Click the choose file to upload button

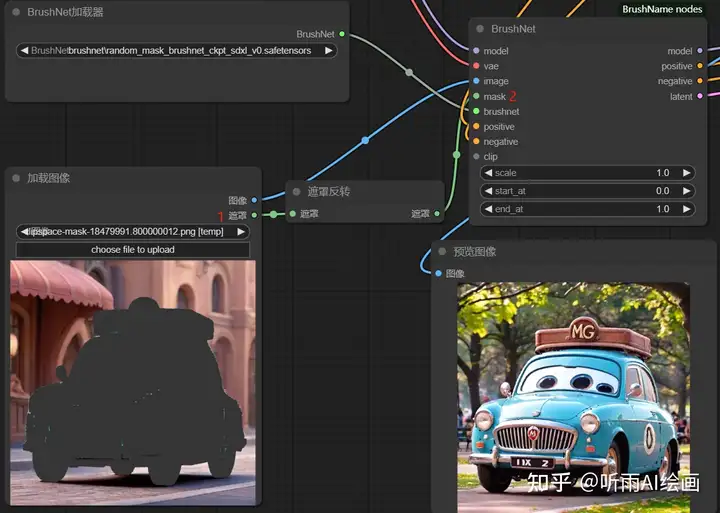[133, 249]
